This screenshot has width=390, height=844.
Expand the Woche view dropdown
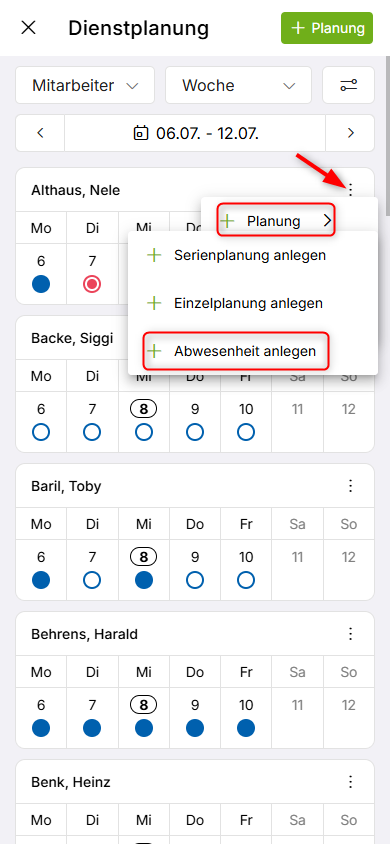pos(238,85)
